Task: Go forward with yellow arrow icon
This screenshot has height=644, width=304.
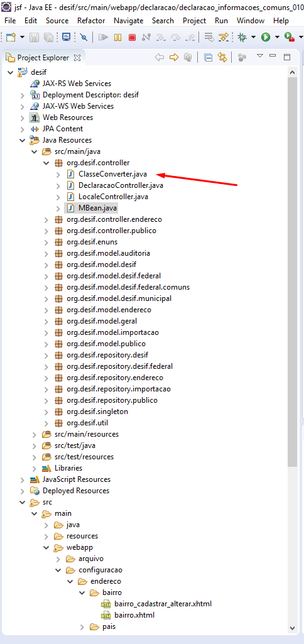Action: [x=174, y=58]
